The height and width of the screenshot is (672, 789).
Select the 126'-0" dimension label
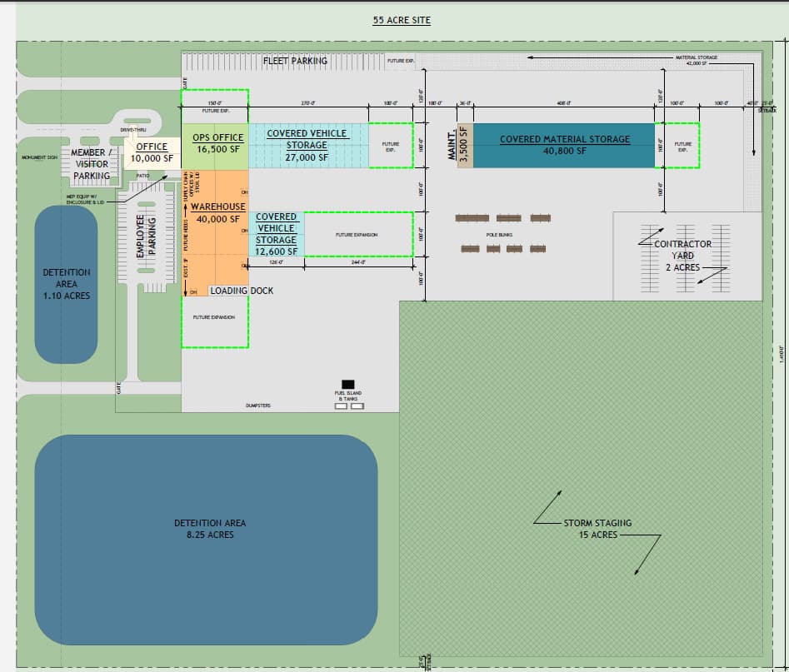tap(277, 262)
